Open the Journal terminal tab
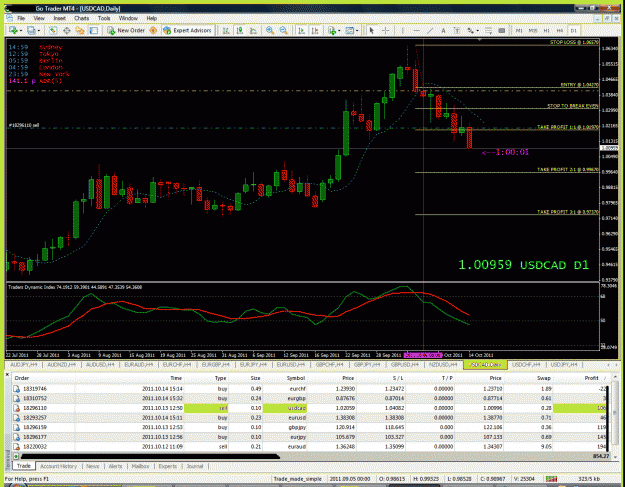Screen dimensions: 625x487 (x=195, y=466)
